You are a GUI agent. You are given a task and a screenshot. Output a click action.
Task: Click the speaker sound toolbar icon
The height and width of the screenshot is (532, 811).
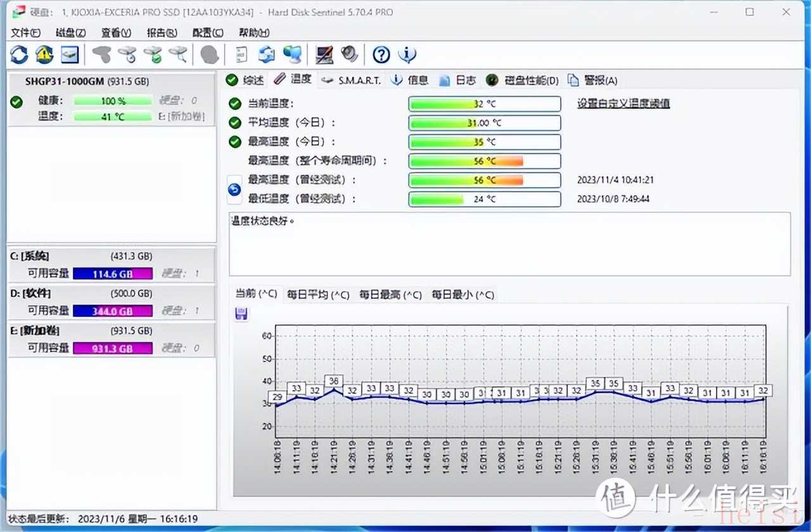coord(349,55)
